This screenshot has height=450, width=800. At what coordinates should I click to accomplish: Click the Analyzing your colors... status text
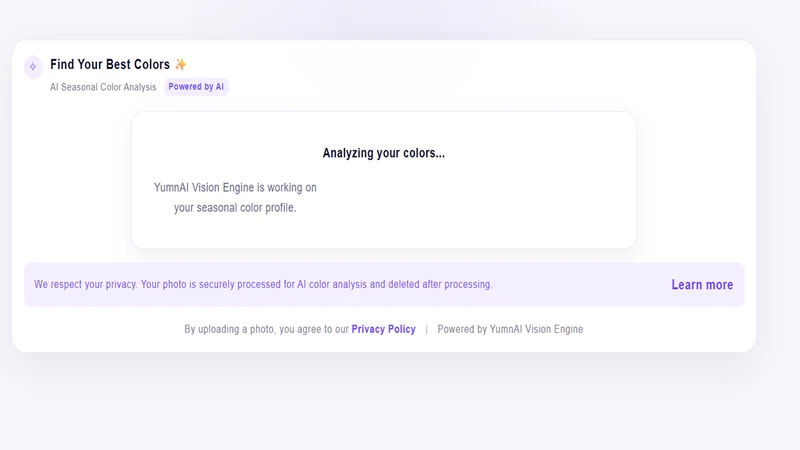tap(384, 153)
